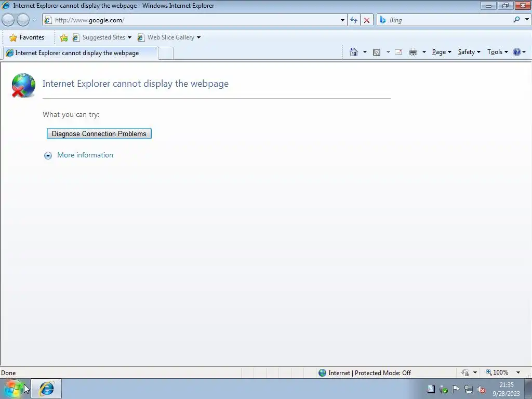Click the Forward navigation button

click(23, 20)
